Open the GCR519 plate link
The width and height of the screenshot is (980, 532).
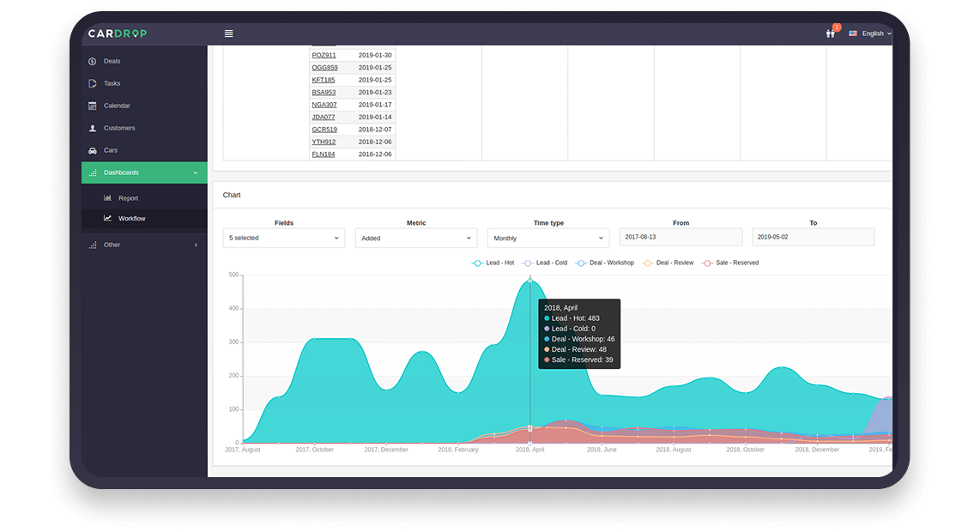(x=324, y=130)
